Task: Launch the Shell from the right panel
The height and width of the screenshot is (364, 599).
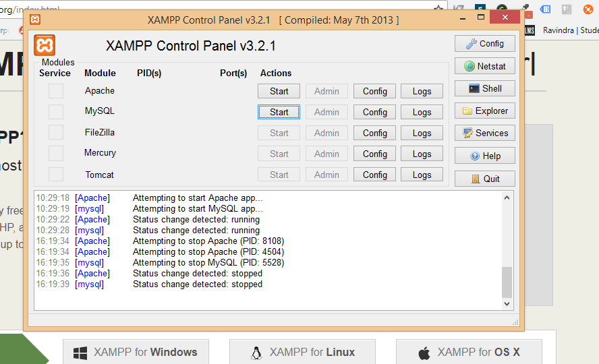Action: (485, 88)
